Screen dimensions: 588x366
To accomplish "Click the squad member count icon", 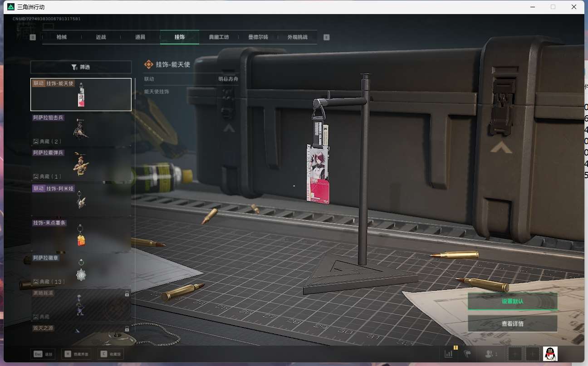I will pos(491,354).
